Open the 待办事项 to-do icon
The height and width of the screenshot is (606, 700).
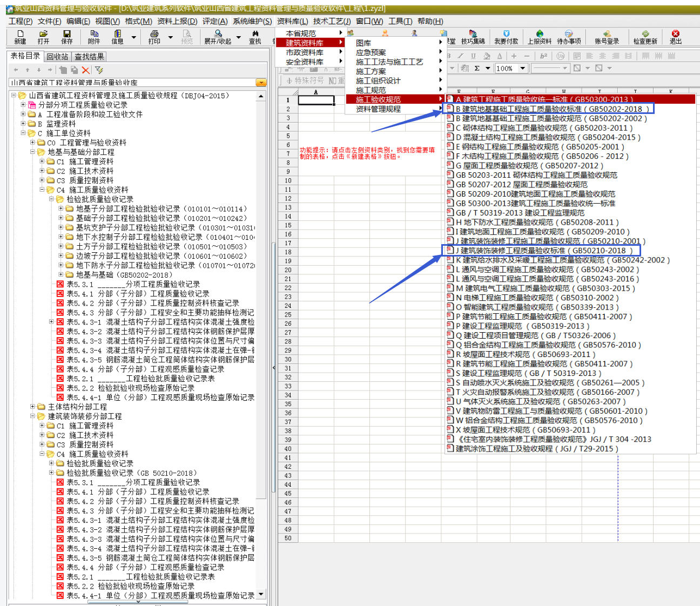pyautogui.click(x=569, y=37)
